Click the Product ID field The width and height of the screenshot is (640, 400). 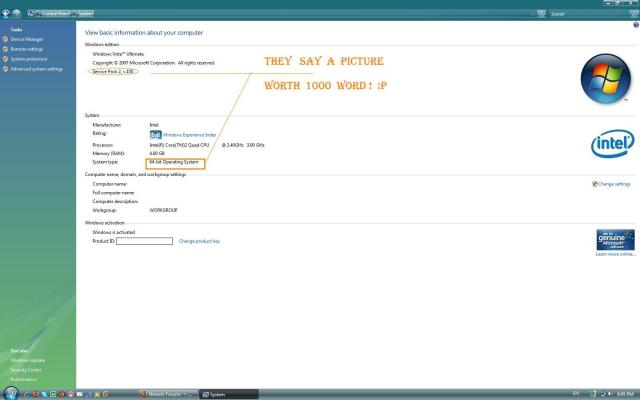tap(144, 241)
